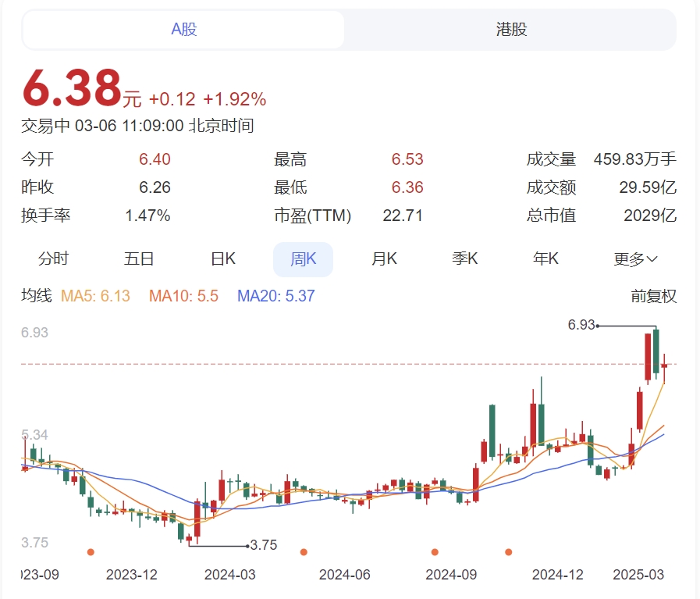Switch to the A股 tab

[x=183, y=30]
